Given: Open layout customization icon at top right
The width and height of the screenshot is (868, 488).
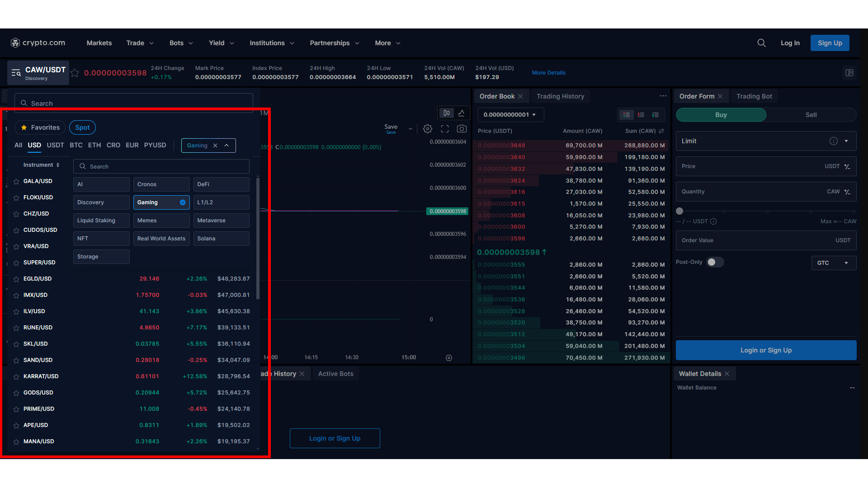Looking at the screenshot, I should click(x=849, y=73).
